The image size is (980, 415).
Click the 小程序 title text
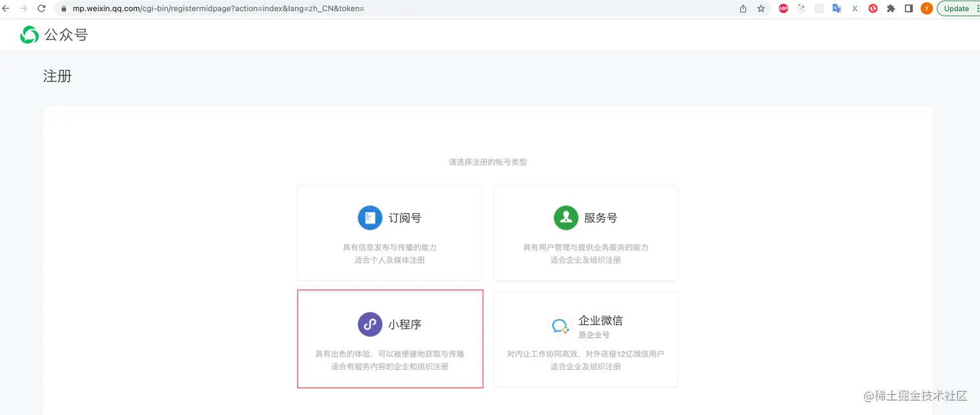[x=404, y=324]
